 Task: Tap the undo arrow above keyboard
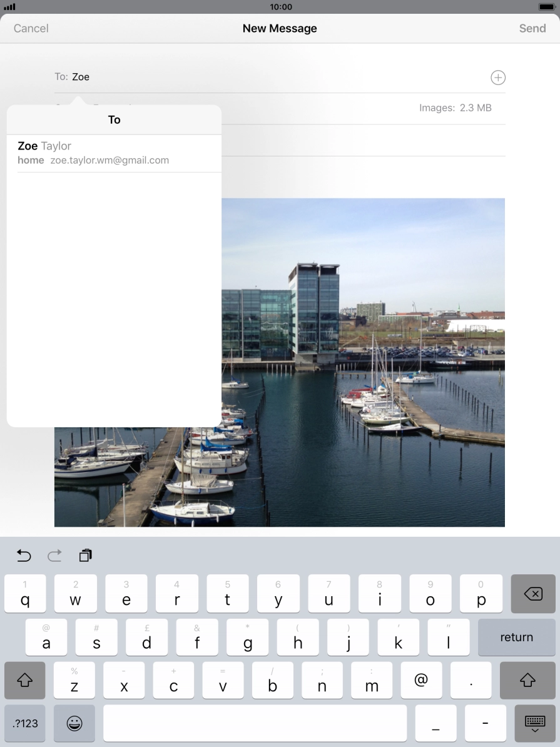24,555
